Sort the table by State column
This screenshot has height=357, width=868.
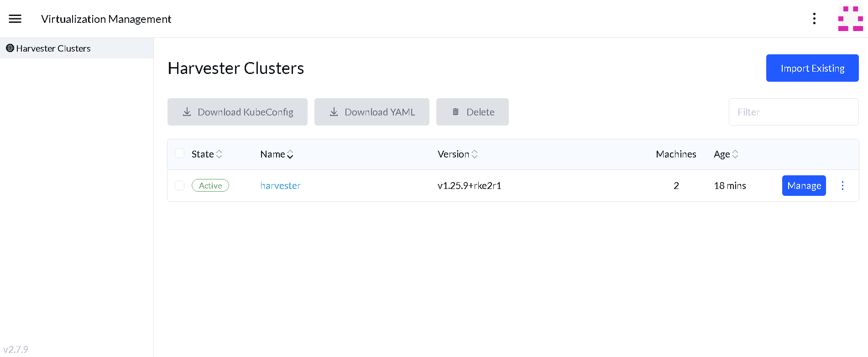pyautogui.click(x=207, y=154)
